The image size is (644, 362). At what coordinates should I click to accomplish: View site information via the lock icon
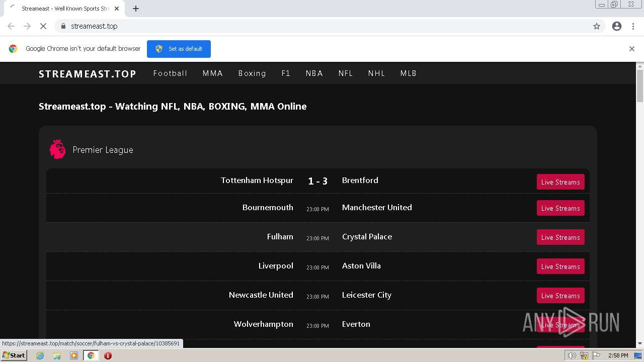(x=63, y=26)
